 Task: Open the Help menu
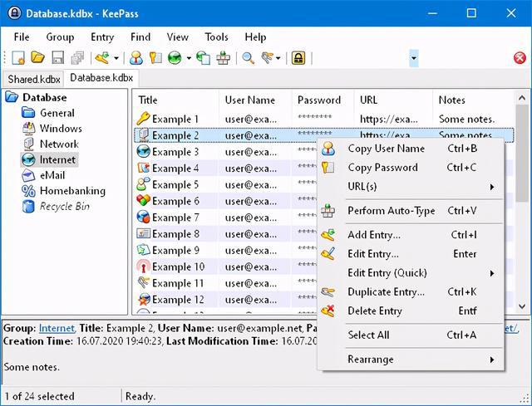[255, 37]
